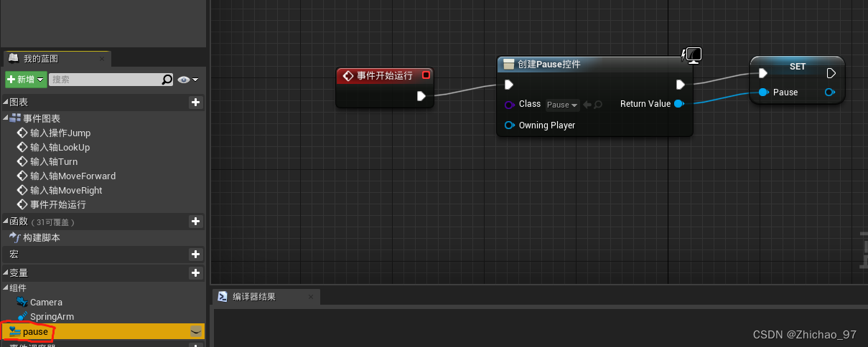This screenshot has width=868, height=347.
Task: Collapse the 组件 group
Action: [5, 287]
